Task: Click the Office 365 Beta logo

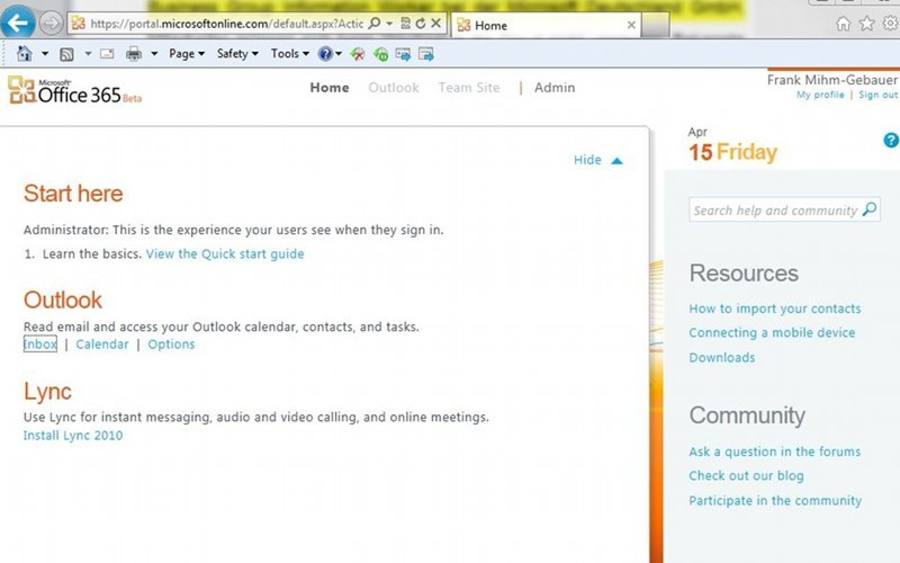Action: [x=75, y=91]
